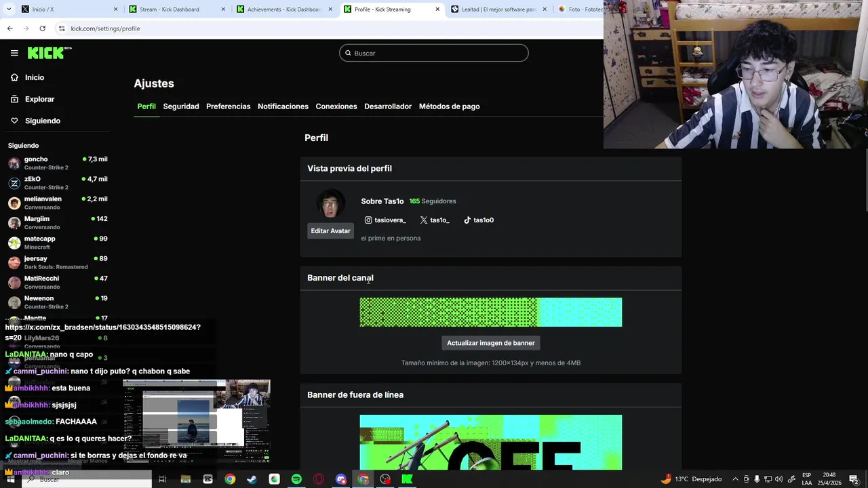This screenshot has height=488, width=868.
Task: Open Desarrollador tab
Action: coord(388,106)
